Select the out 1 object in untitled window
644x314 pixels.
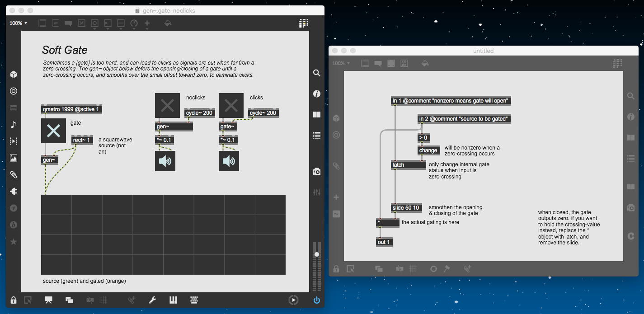coord(384,242)
